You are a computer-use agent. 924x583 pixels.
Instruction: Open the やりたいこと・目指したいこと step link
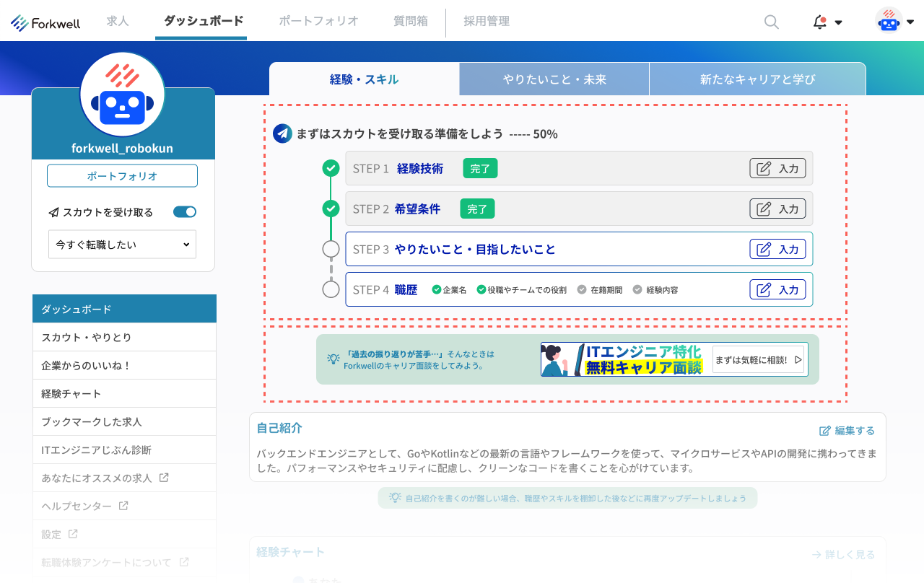point(475,249)
